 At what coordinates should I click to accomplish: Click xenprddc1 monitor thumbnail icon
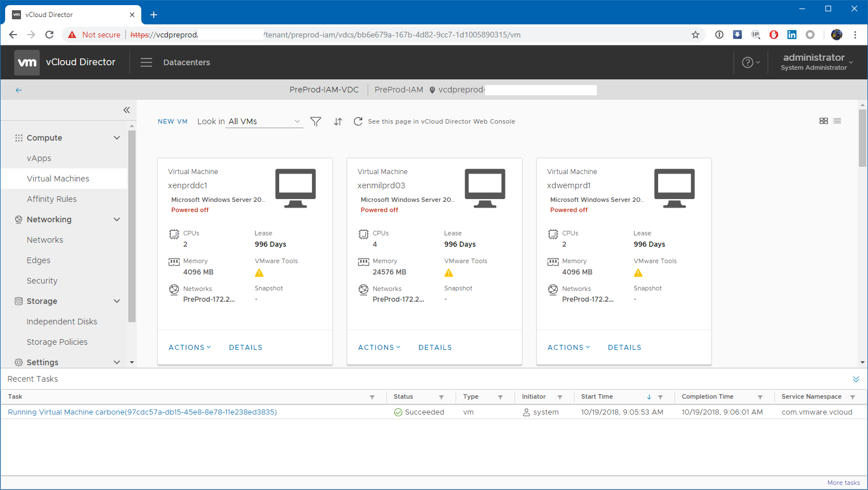pos(296,188)
